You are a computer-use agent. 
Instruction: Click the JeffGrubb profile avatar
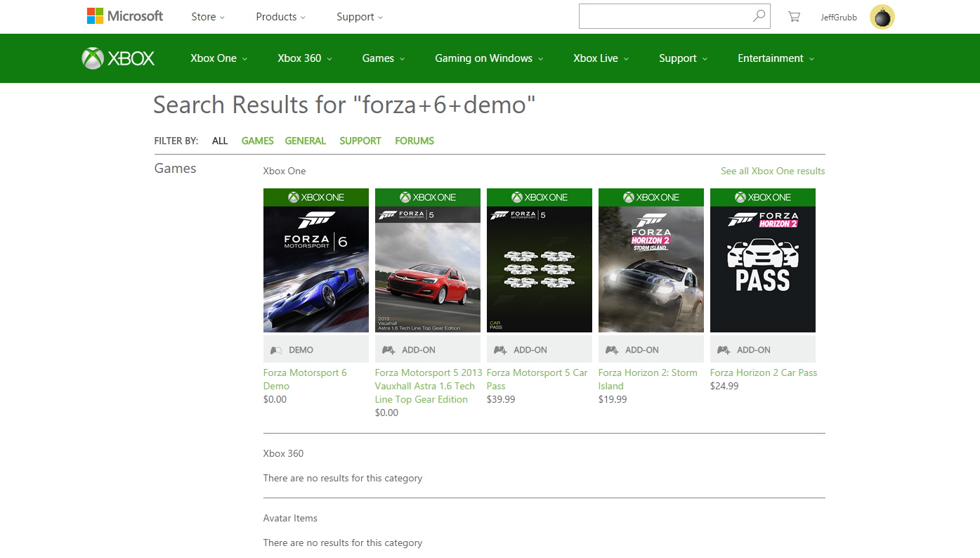[882, 17]
